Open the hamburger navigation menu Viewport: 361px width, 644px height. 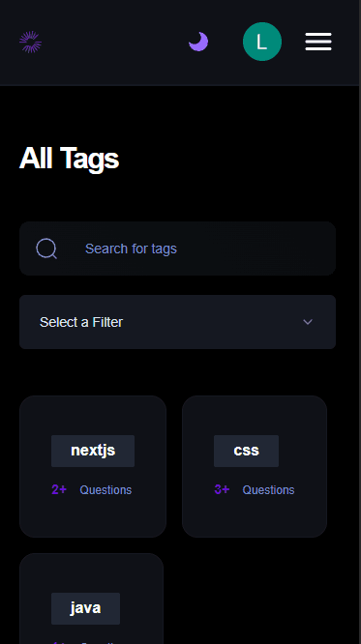[318, 42]
